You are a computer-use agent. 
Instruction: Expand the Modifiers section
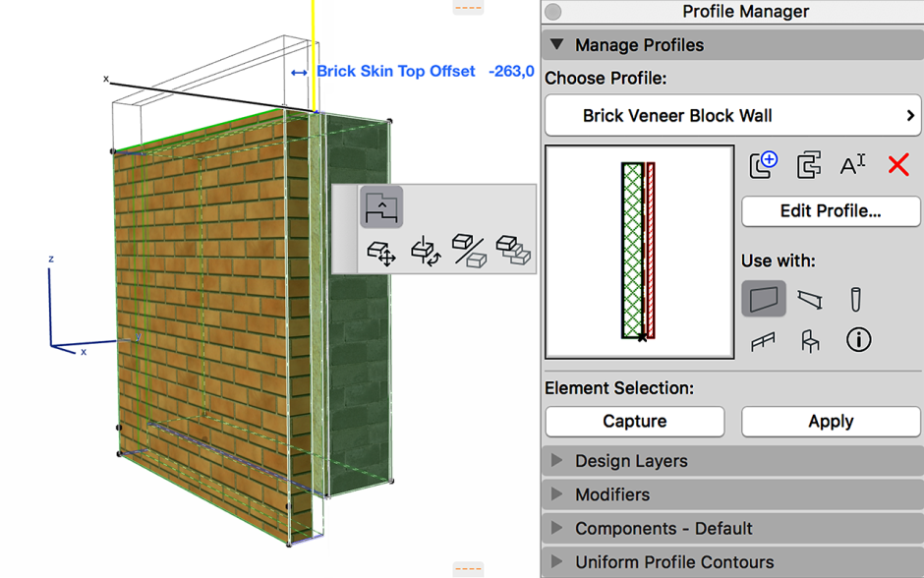click(732, 494)
